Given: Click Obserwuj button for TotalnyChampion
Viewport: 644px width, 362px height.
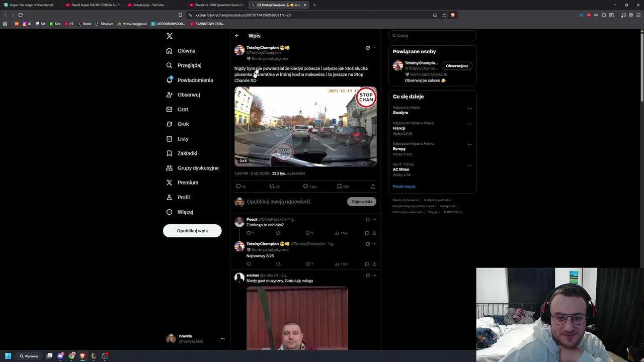Looking at the screenshot, I should (457, 66).
